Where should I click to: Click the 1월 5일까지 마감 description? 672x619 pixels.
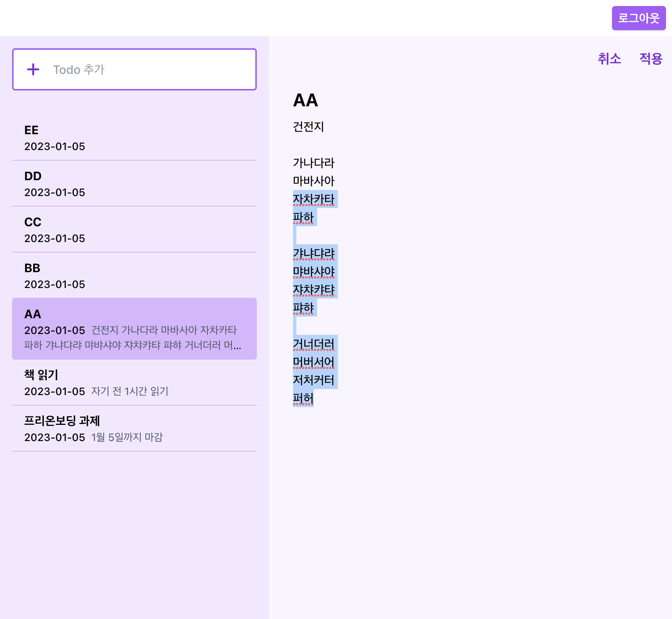point(127,437)
